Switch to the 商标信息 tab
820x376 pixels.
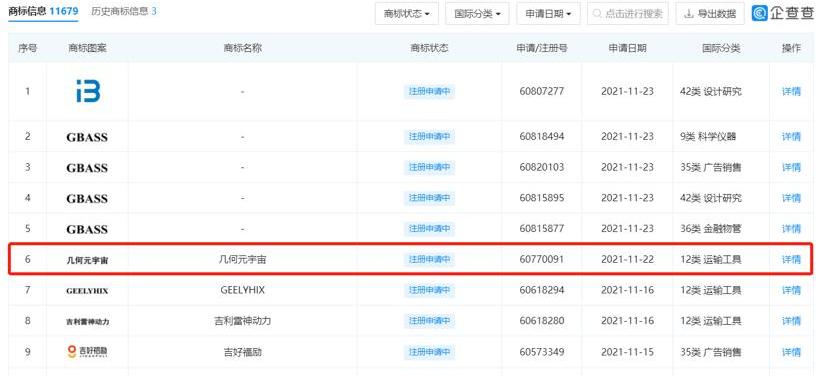[x=43, y=11]
